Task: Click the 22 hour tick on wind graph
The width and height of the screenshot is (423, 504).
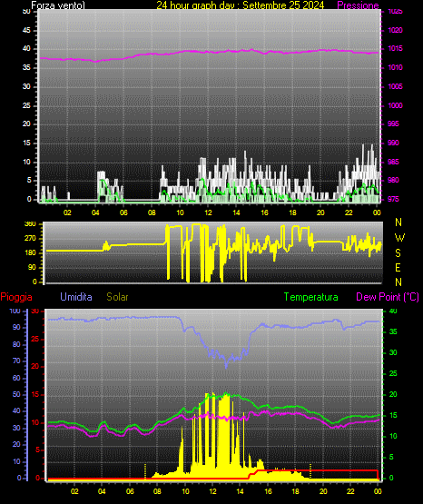Action: [x=349, y=212]
